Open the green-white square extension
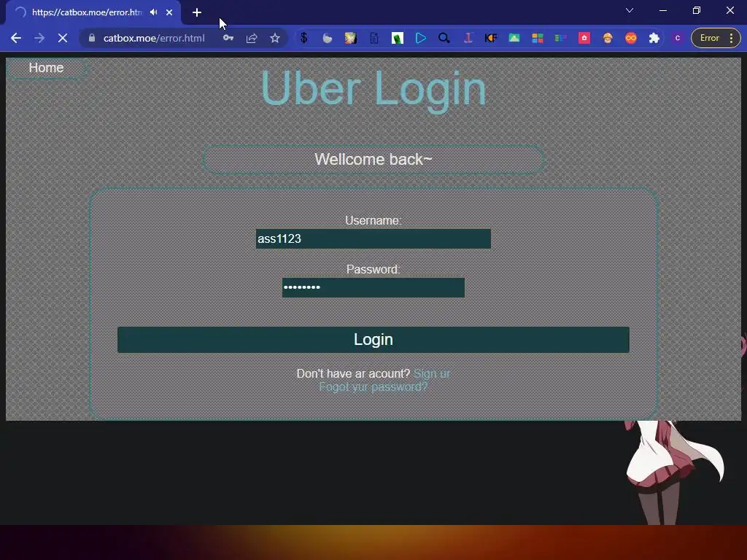Viewport: 747px width, 560px height. (398, 38)
